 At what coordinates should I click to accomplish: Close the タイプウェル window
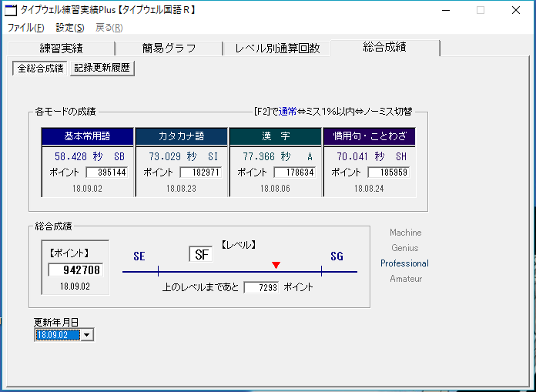(x=516, y=10)
